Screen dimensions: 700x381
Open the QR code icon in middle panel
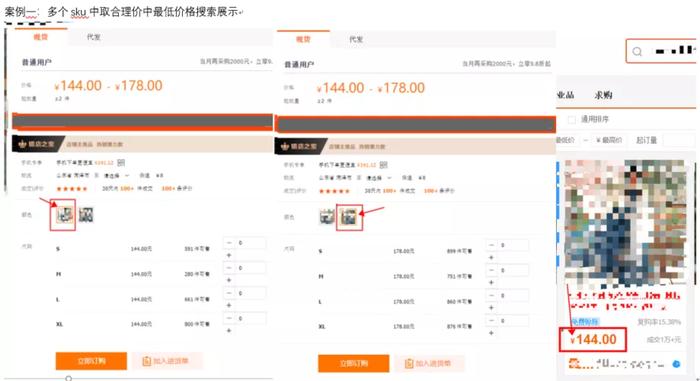383,165
